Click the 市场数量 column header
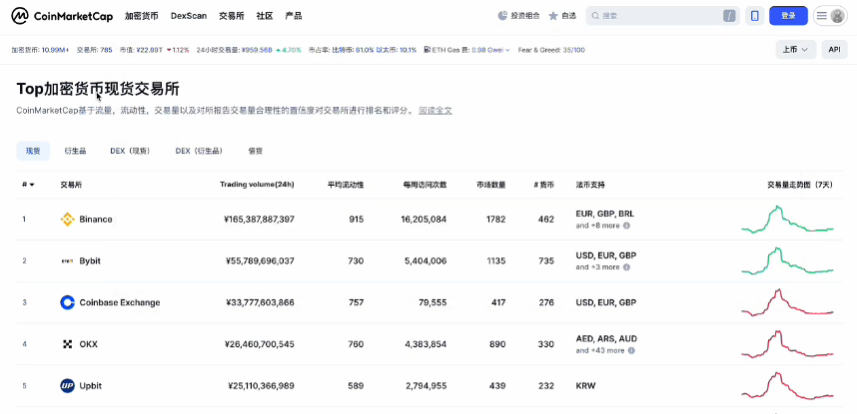The width and height of the screenshot is (857, 414). point(491,185)
